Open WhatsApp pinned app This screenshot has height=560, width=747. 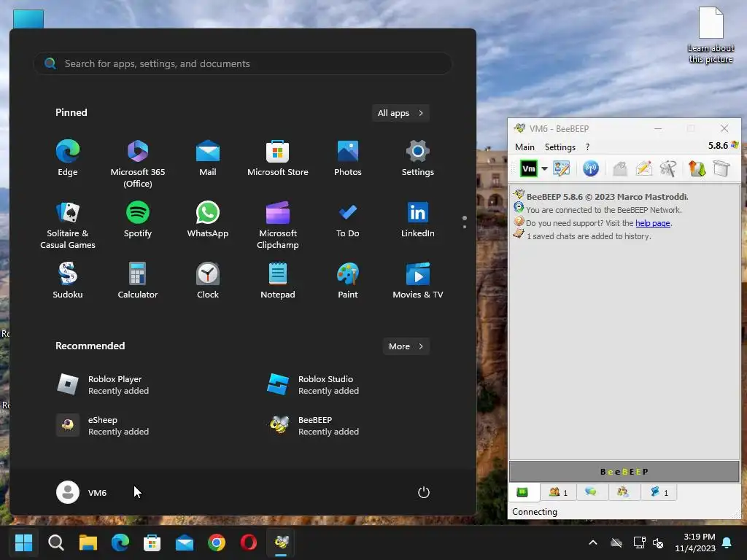[x=208, y=220]
